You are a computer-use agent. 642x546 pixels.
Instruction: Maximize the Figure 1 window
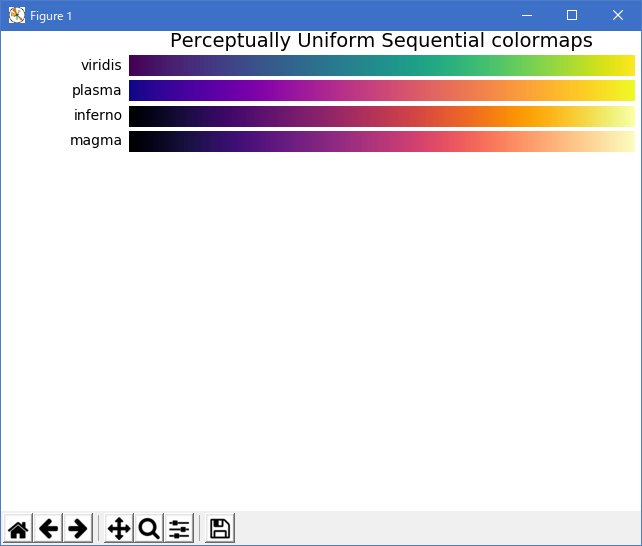(x=572, y=16)
